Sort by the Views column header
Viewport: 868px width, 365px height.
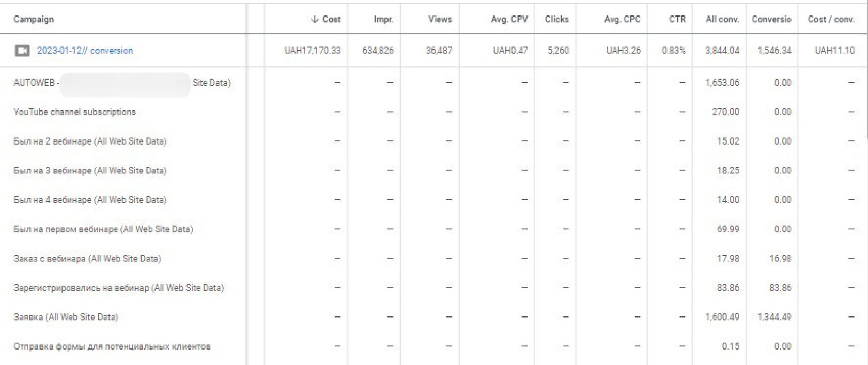tap(440, 19)
